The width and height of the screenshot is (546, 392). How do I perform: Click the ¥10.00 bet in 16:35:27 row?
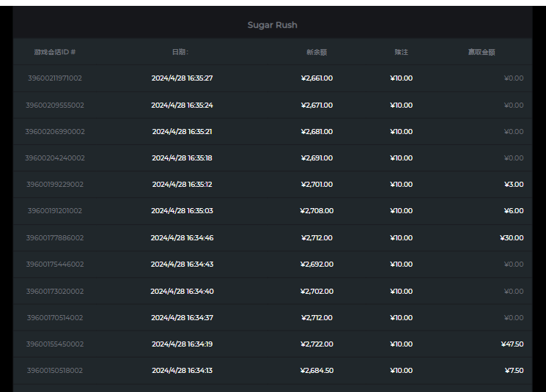[401, 78]
